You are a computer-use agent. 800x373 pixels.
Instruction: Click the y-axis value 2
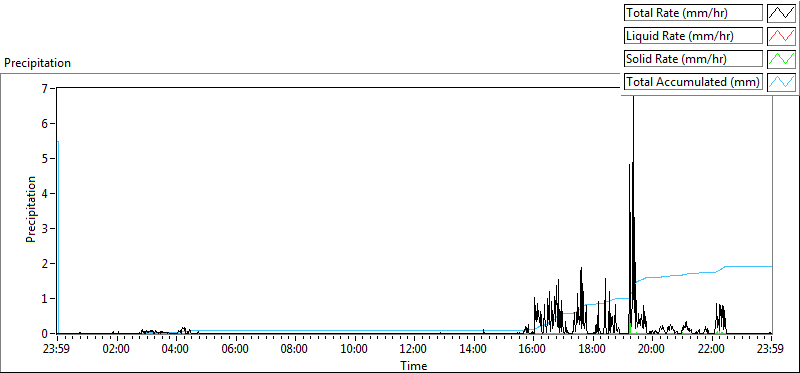[x=44, y=264]
